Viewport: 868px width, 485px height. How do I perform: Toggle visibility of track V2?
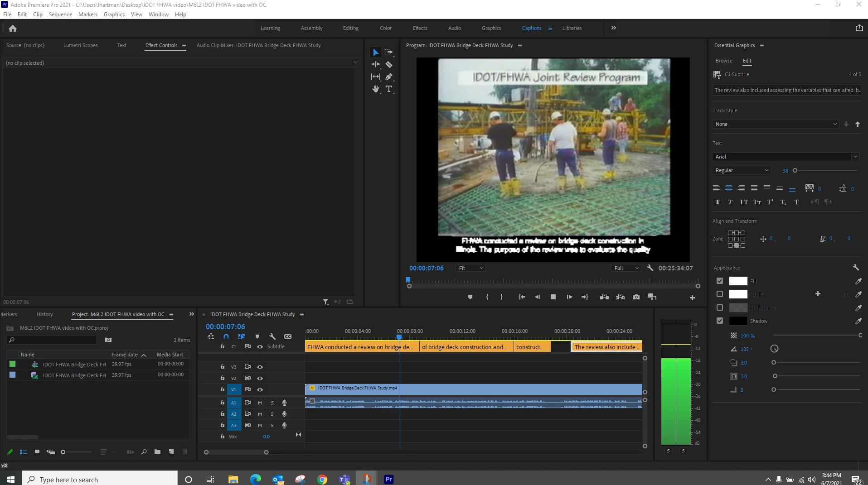click(x=260, y=379)
